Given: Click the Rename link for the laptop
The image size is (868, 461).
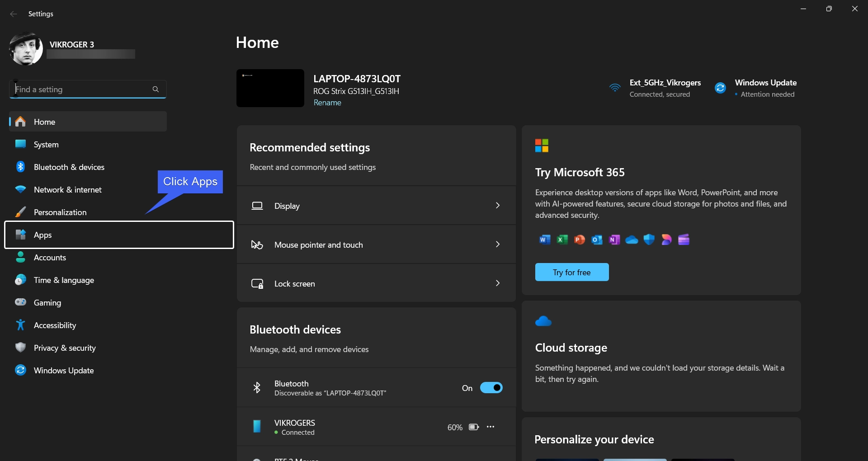Looking at the screenshot, I should pyautogui.click(x=327, y=103).
